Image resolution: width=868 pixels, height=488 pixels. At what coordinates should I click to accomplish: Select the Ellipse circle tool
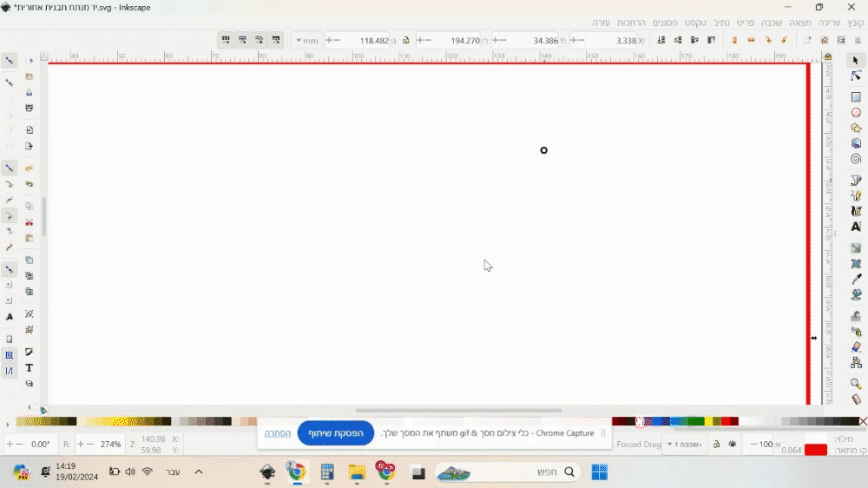pyautogui.click(x=856, y=112)
